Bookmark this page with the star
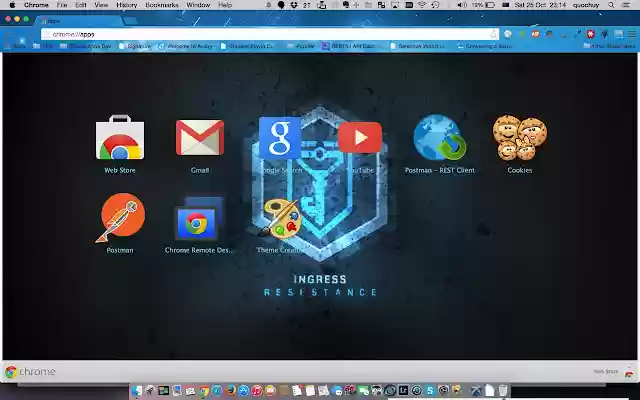640x400 pixels. pyautogui.click(x=493, y=34)
